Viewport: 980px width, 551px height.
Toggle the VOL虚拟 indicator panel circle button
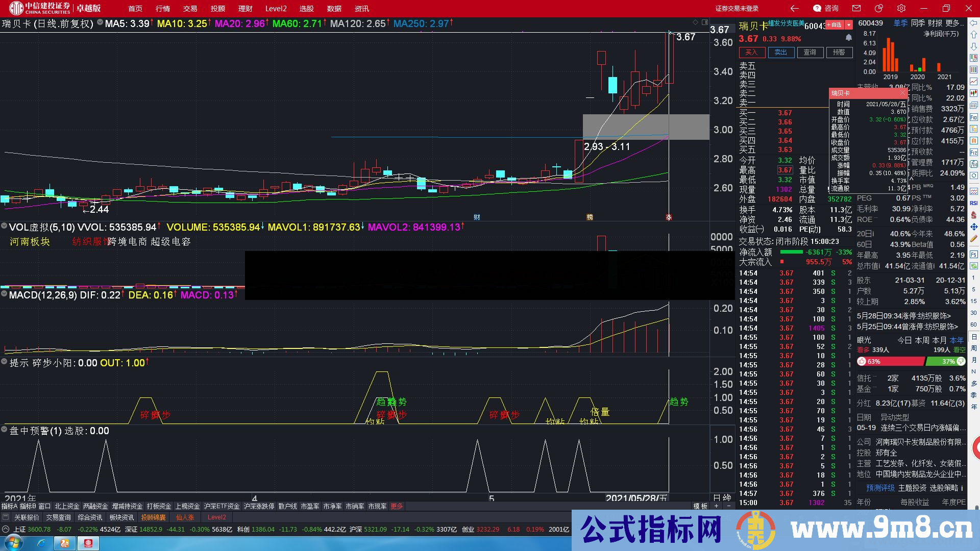point(4,227)
